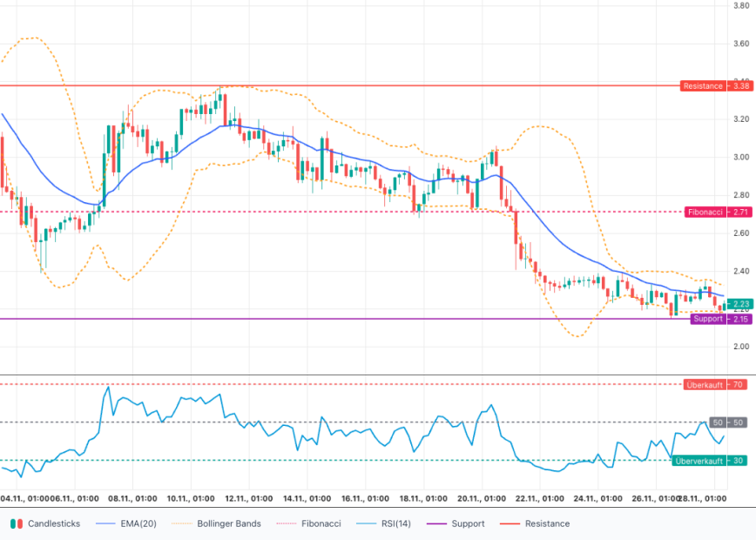This screenshot has width=756, height=540.
Task: Select the Überkauft 70 RSI label
Action: 714,384
